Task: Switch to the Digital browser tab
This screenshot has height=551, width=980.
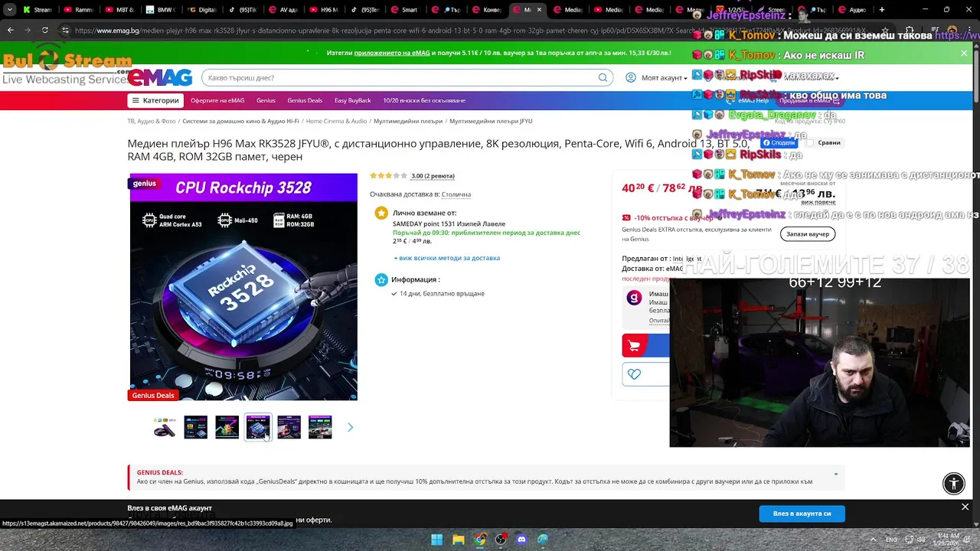Action: (201, 10)
